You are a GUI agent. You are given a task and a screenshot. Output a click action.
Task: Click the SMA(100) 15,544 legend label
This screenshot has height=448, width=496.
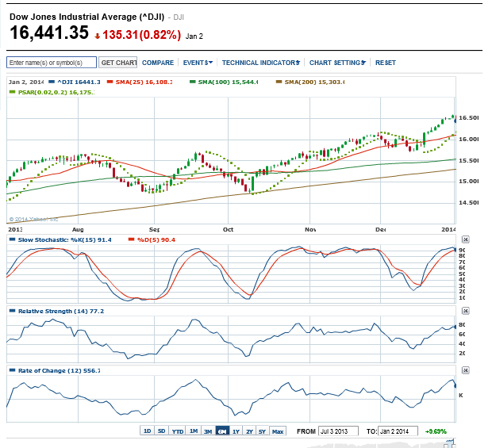[228, 82]
